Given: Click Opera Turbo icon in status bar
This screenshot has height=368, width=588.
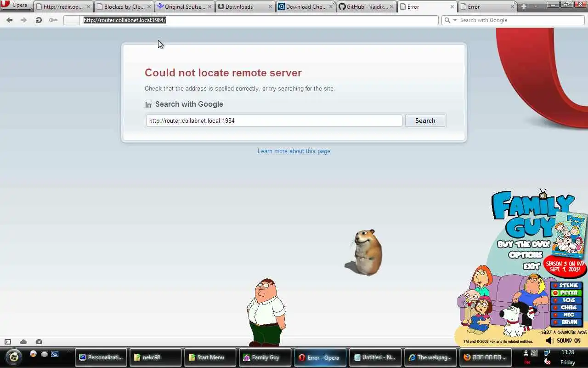Looking at the screenshot, I should (x=39, y=342).
